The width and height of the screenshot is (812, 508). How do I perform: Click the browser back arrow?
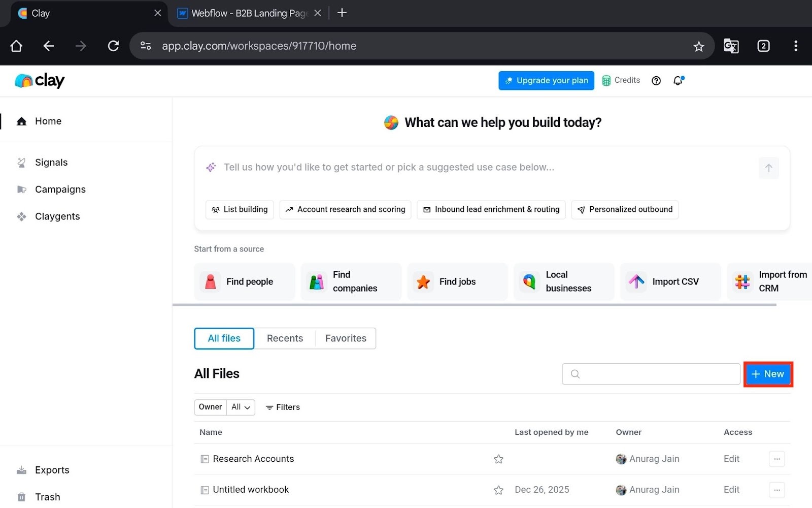(49, 46)
